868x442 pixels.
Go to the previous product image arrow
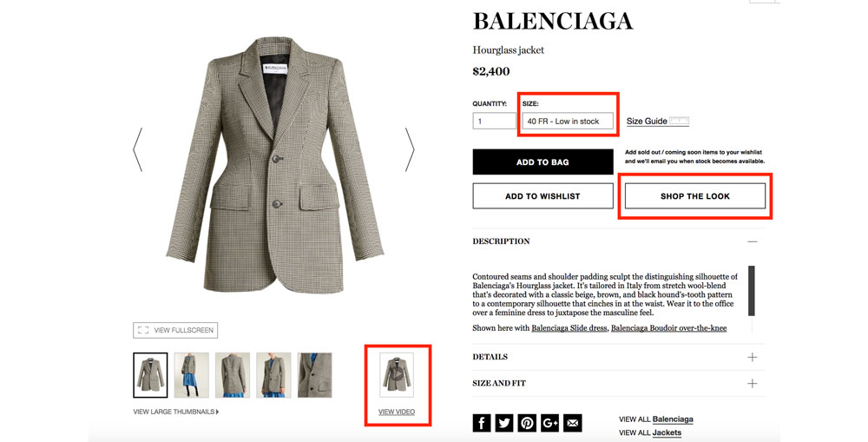point(138,149)
